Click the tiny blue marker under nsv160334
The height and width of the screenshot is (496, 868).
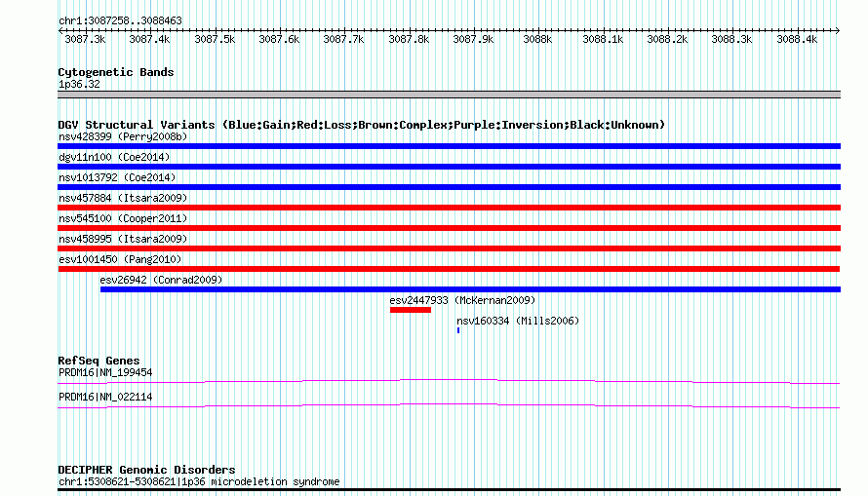(x=458, y=330)
